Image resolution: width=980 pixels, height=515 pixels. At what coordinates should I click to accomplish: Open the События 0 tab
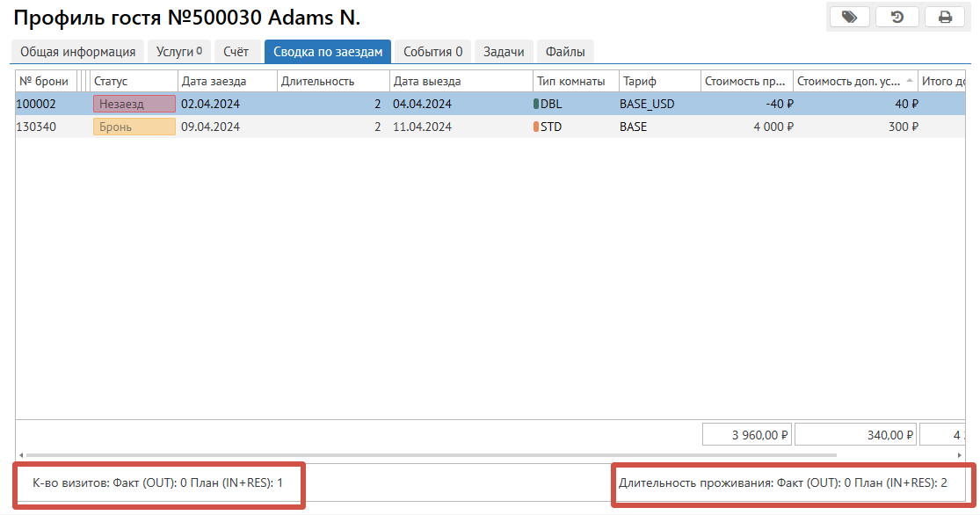(x=432, y=52)
